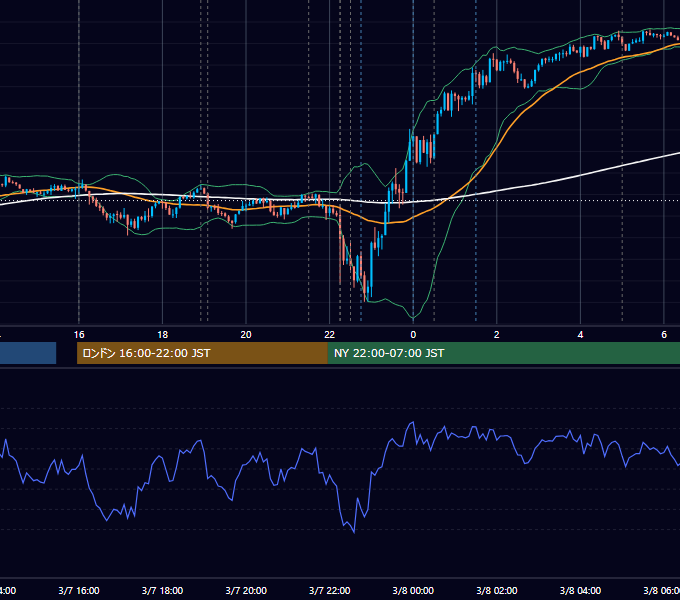The height and width of the screenshot is (600, 680).
Task: Click the NY 22:00-07:00 JST session bar
Action: pos(503,353)
